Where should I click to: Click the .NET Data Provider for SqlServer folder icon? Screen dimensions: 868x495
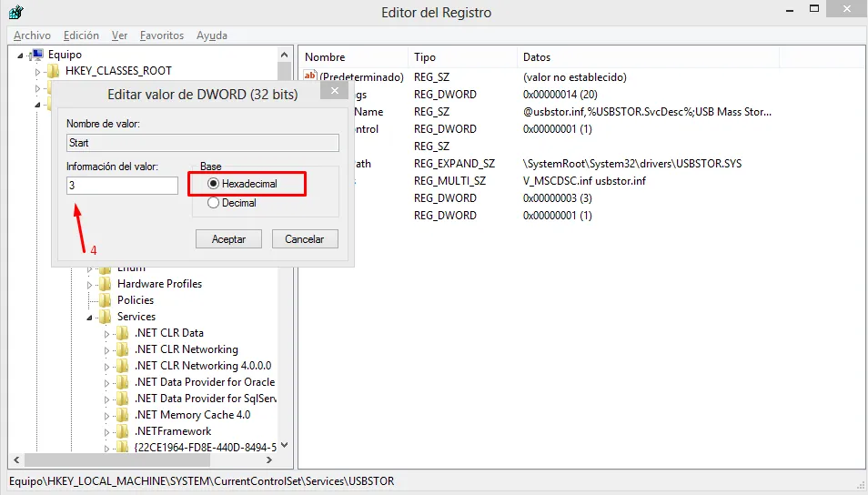pyautogui.click(x=122, y=399)
